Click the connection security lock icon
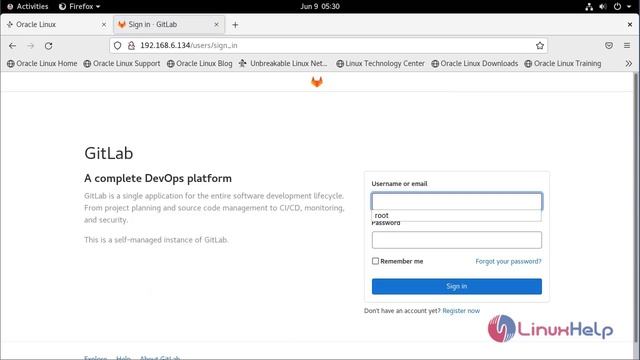The width and height of the screenshot is (640, 360). tap(131, 46)
